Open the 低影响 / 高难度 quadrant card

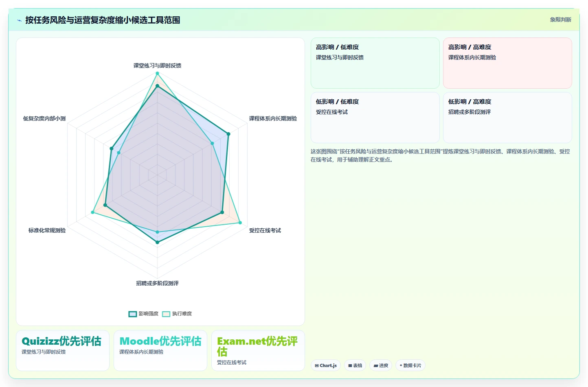click(507, 118)
